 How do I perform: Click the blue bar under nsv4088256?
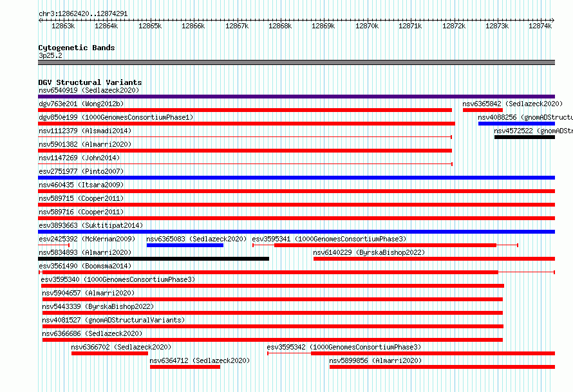click(517, 124)
